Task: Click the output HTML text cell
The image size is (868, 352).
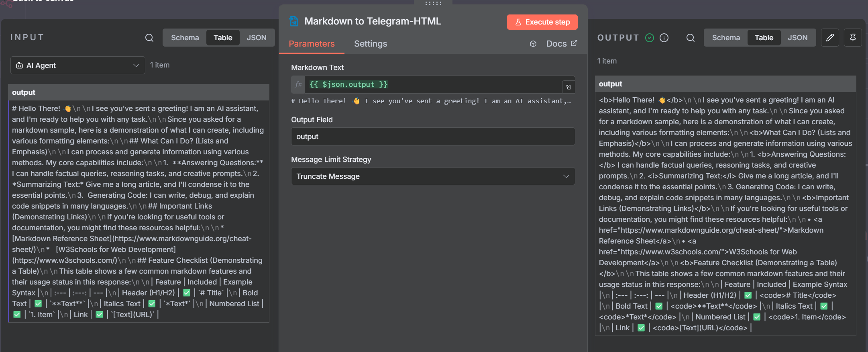Action: tap(725, 214)
